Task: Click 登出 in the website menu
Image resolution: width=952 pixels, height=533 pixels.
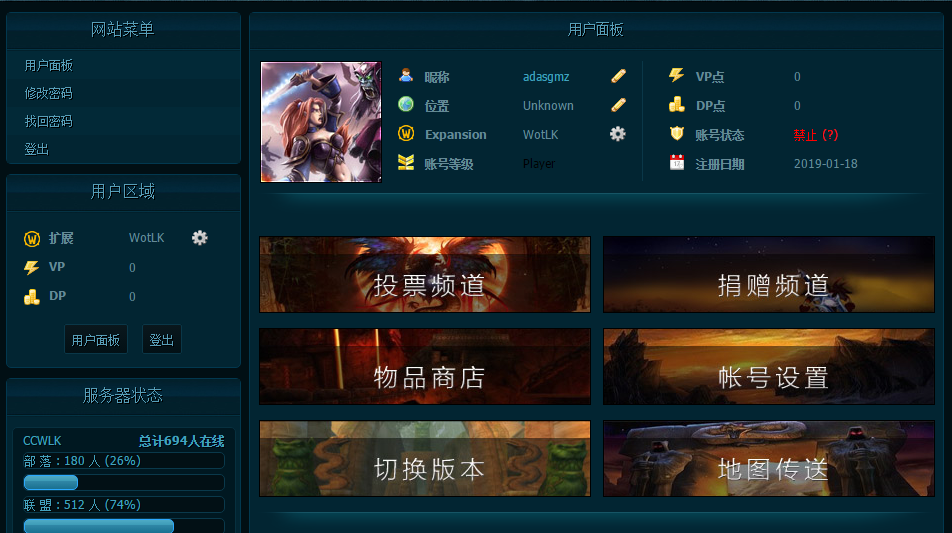Action: tap(36, 149)
